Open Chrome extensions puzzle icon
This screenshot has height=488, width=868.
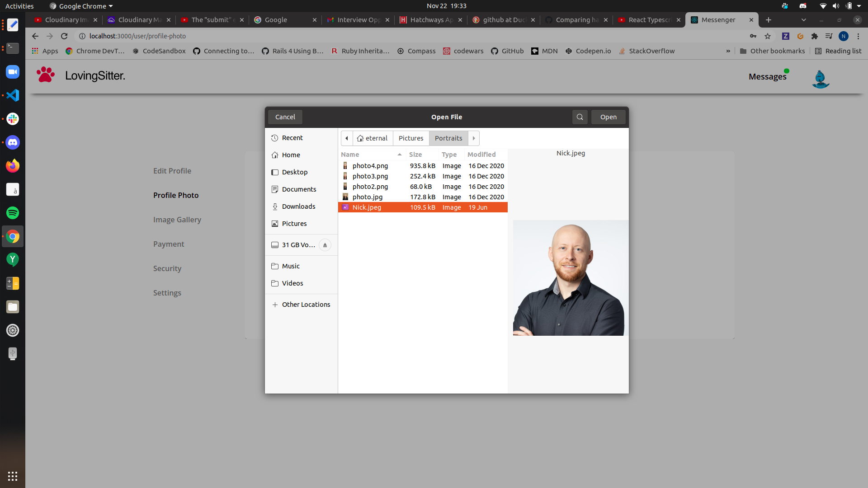point(815,36)
